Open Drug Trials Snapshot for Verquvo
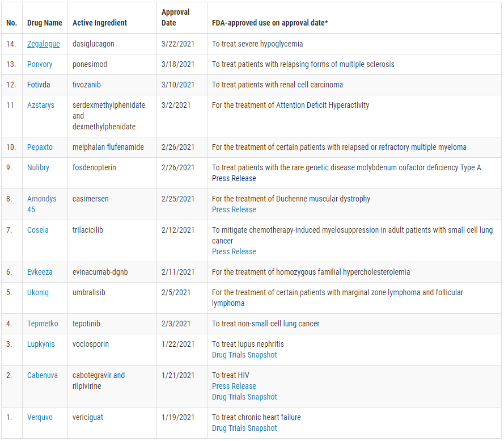This screenshot has height=441, width=504. [x=244, y=428]
